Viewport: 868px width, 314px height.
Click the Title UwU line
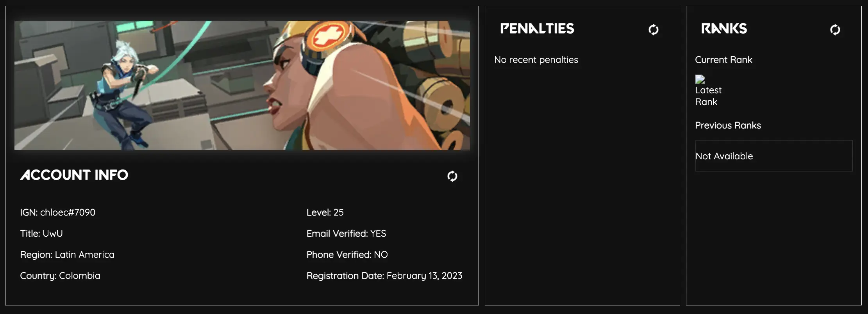click(x=41, y=234)
